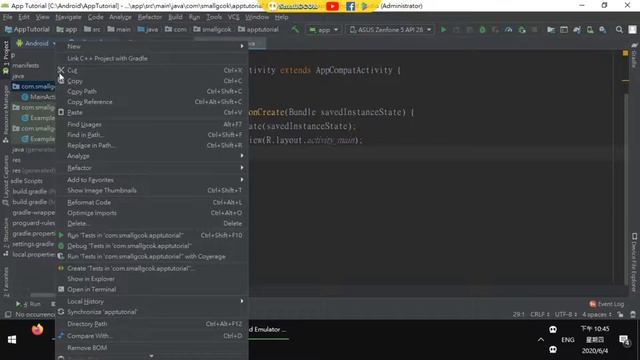Run the app with the green play icon
The width and height of the screenshot is (640, 360).
[x=443, y=30]
